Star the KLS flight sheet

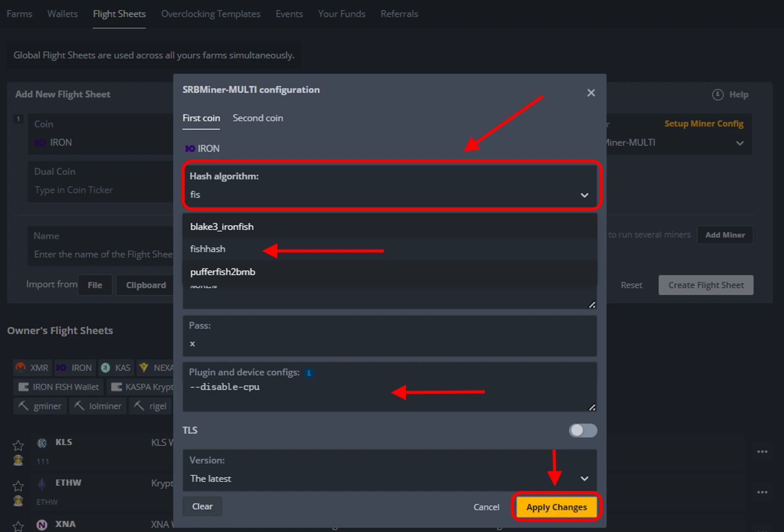[18, 445]
